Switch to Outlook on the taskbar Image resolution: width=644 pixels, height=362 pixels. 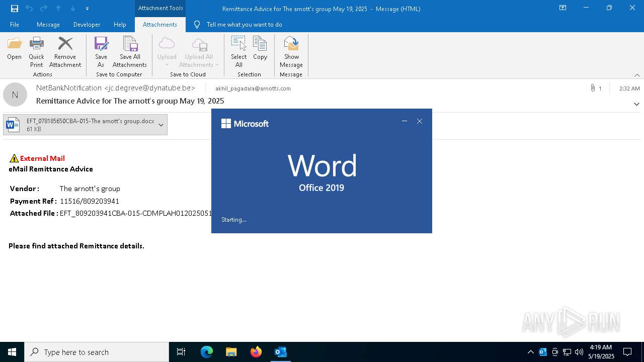[280, 352]
